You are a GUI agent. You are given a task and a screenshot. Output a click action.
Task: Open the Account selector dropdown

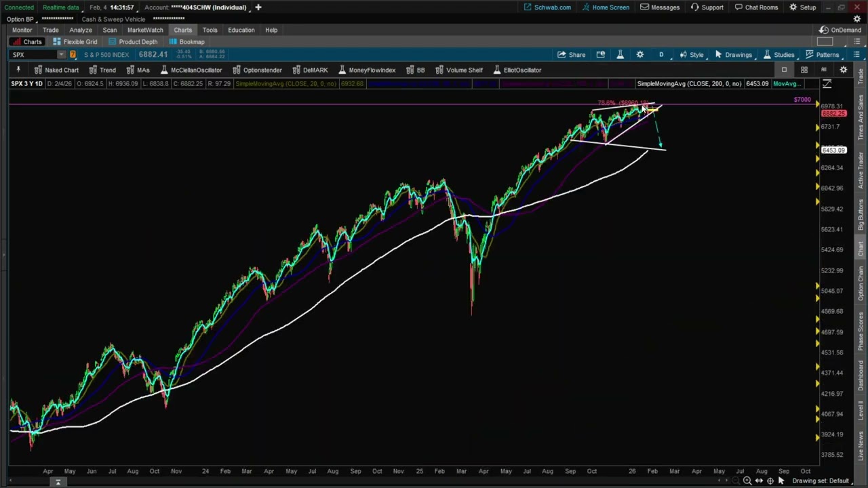pyautogui.click(x=196, y=7)
